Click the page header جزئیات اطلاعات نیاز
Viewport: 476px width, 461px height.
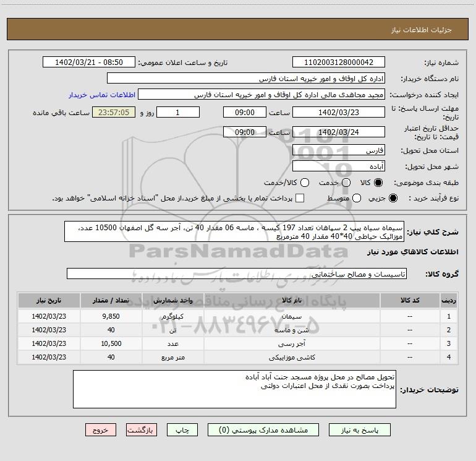(421, 30)
